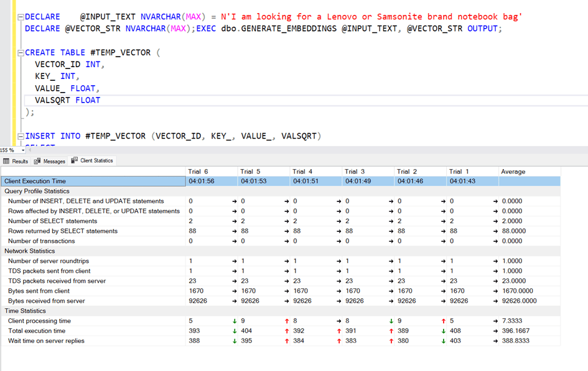Click the Bytes received from server label
588x371 pixels.
point(46,301)
